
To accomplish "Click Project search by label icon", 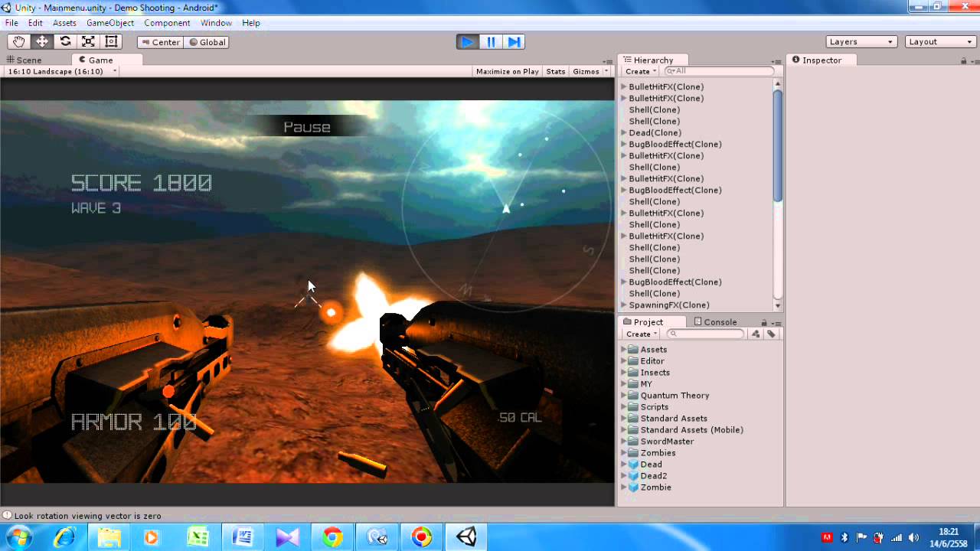I will (771, 334).
